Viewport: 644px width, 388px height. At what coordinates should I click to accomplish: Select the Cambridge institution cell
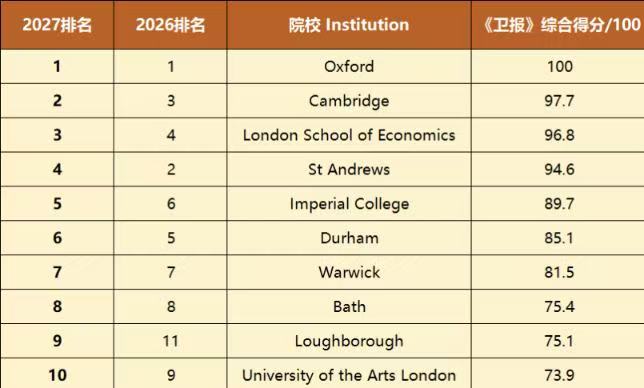(349, 101)
